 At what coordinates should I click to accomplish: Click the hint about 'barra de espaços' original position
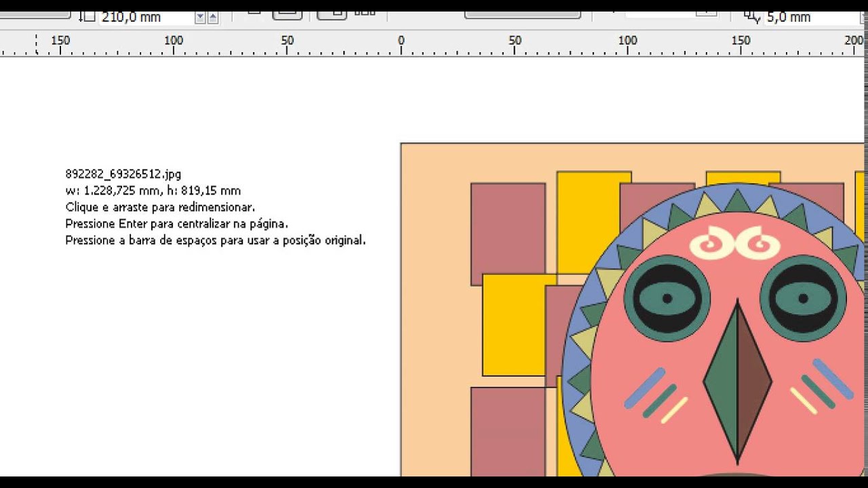click(216, 240)
